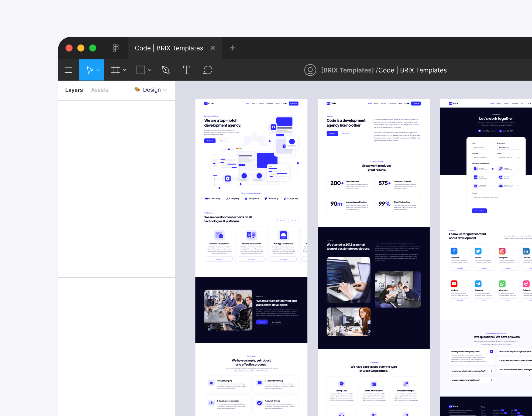Click the palette icon beside Design
Image resolution: width=532 pixels, height=416 pixels.
[x=137, y=90]
